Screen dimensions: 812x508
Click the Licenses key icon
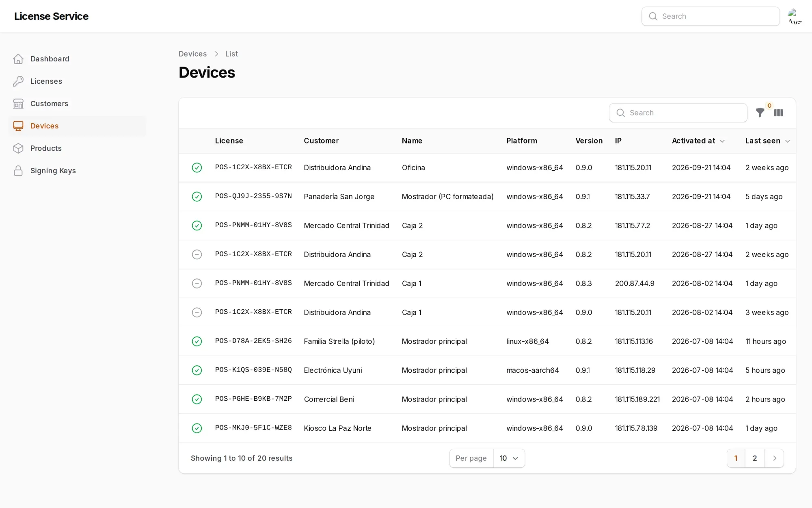pyautogui.click(x=18, y=81)
